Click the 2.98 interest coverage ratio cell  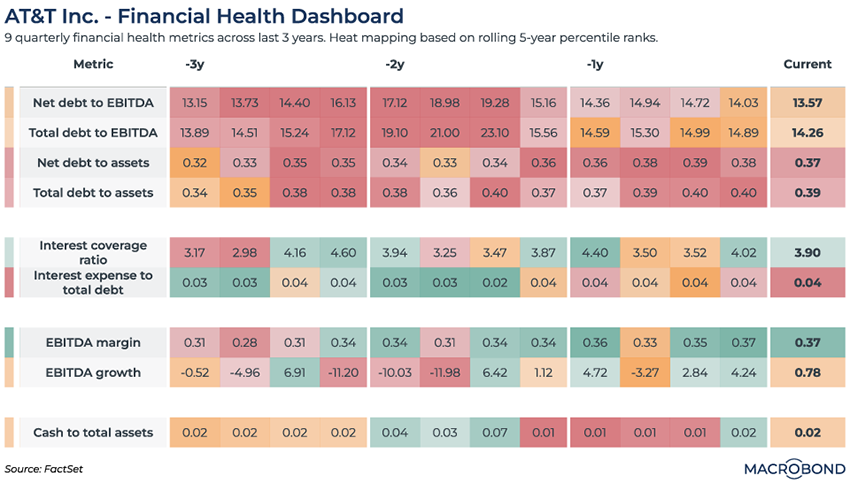click(x=244, y=252)
